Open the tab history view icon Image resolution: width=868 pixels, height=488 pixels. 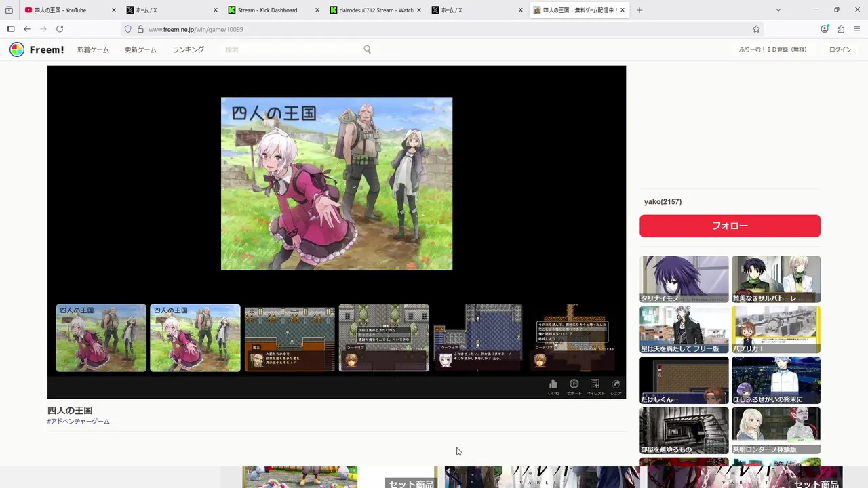[x=9, y=10]
